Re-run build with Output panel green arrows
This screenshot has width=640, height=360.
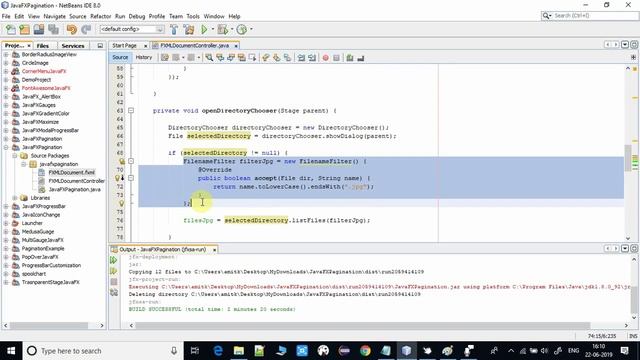coord(113,260)
